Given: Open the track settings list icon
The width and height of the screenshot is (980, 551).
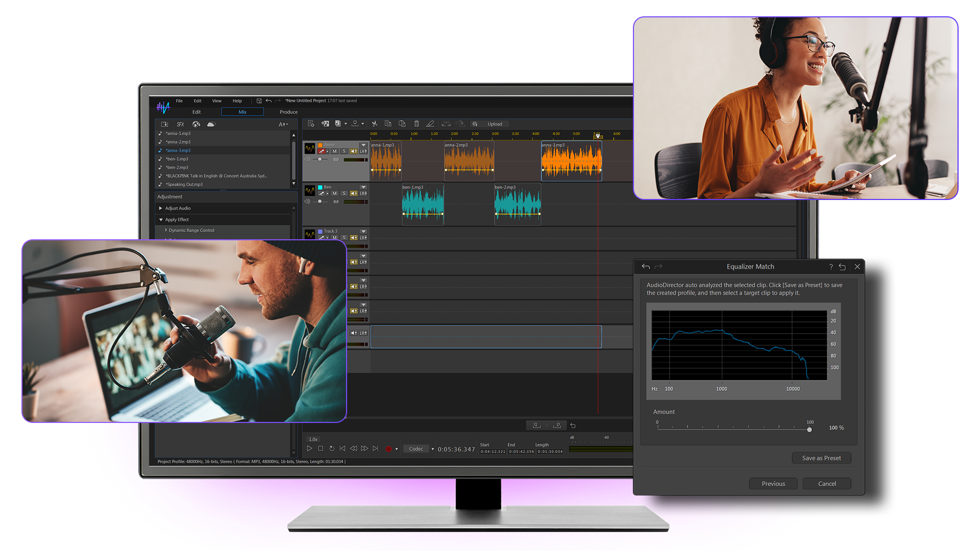Looking at the screenshot, I should (x=311, y=123).
